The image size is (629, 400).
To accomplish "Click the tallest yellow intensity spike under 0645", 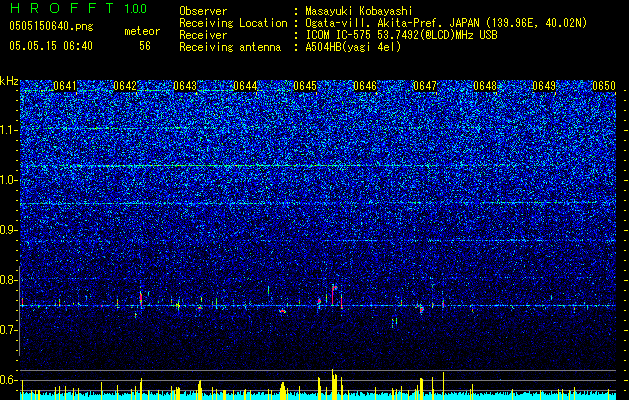I will [x=333, y=384].
